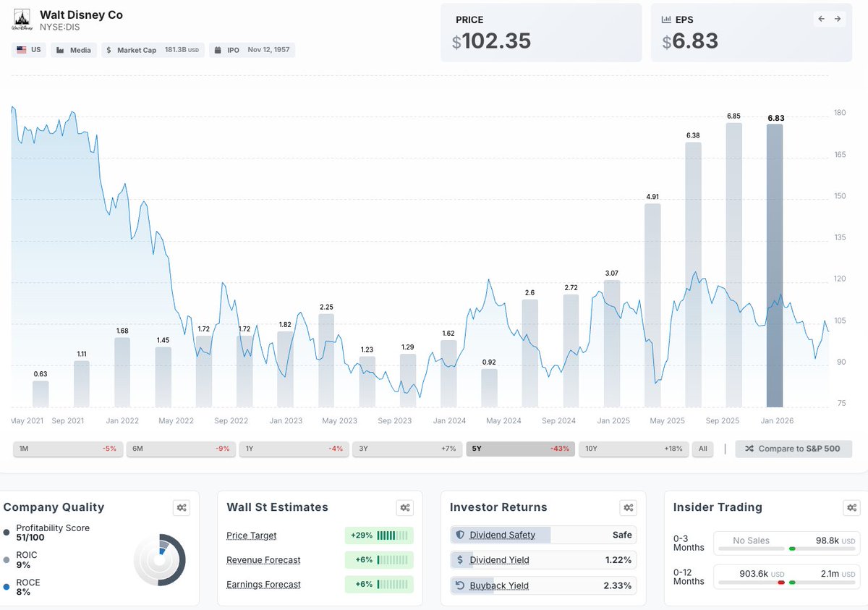Click the Profitability Score legend dot
This screenshot has width=868, height=610.
7,533
